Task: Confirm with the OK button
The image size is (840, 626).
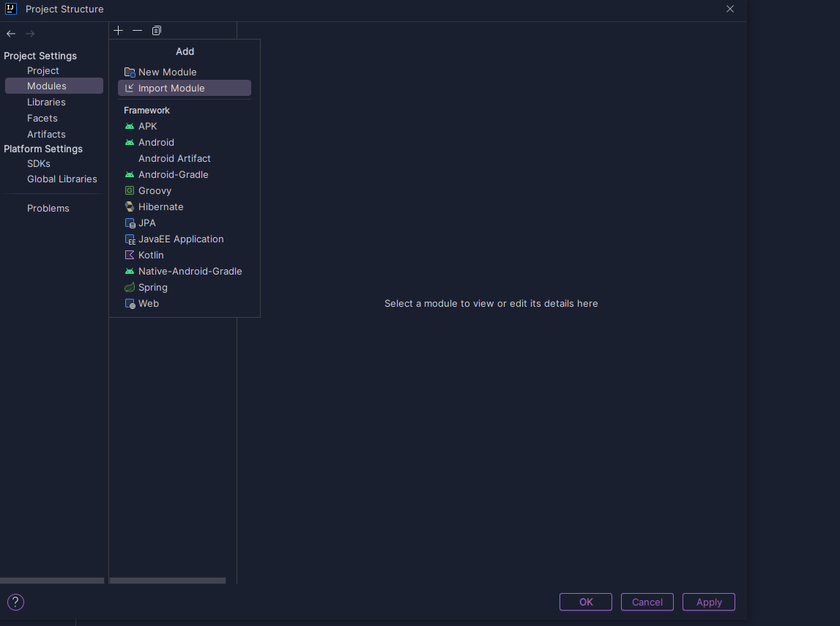Action: pyautogui.click(x=586, y=602)
